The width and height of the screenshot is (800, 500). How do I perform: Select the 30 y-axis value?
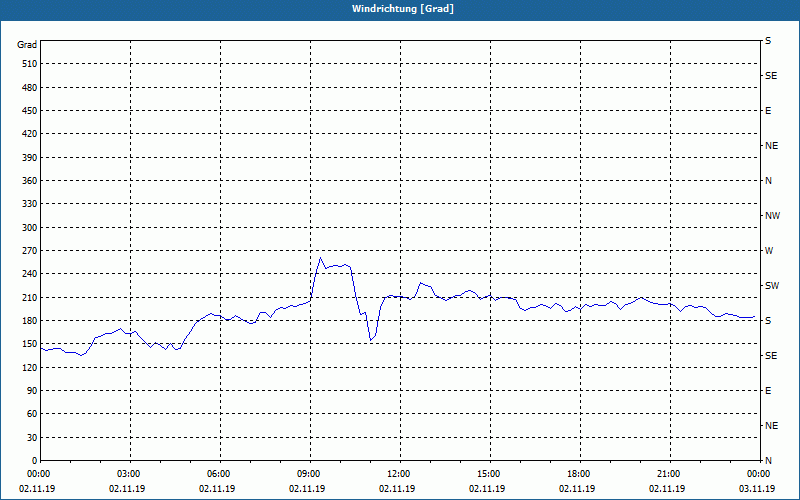32,438
